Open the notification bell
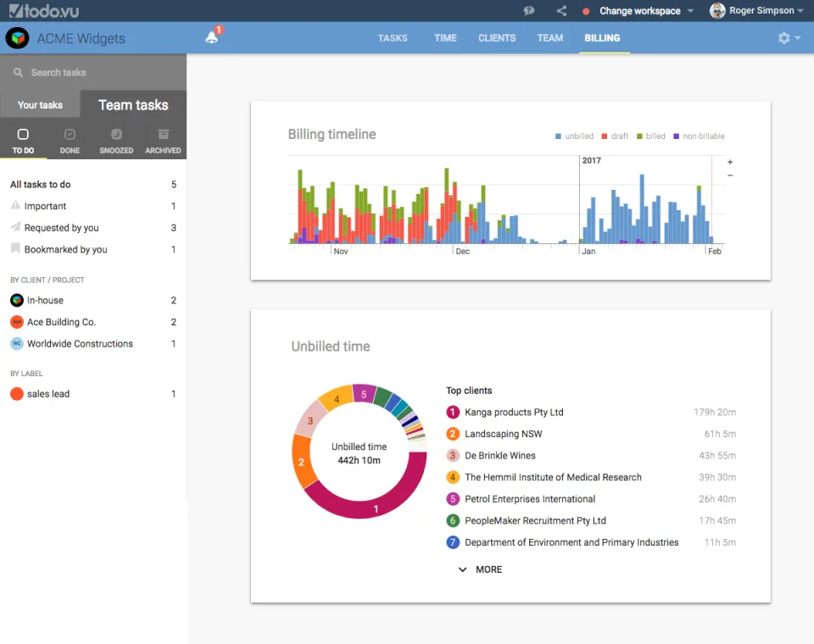 pyautogui.click(x=212, y=36)
